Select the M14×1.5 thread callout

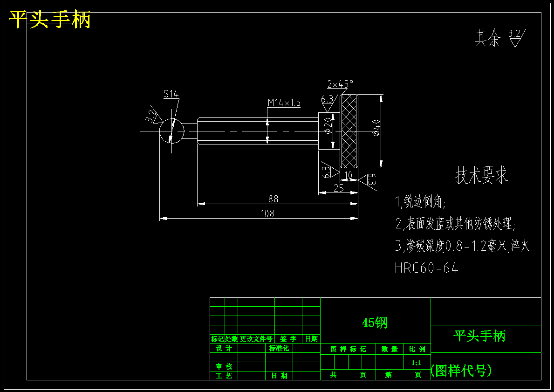point(284,103)
